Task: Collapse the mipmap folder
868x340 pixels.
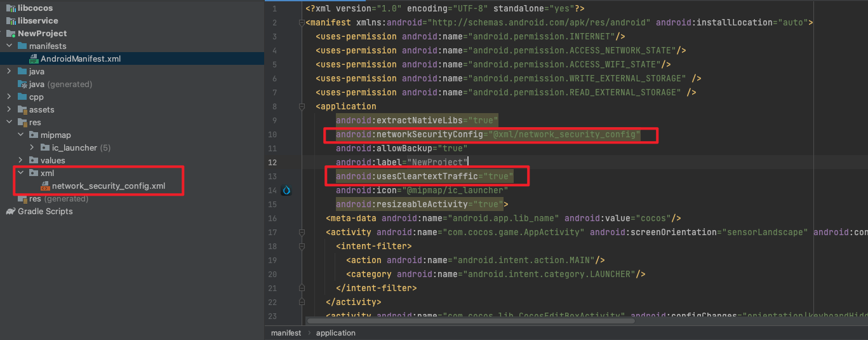Action: (x=20, y=135)
